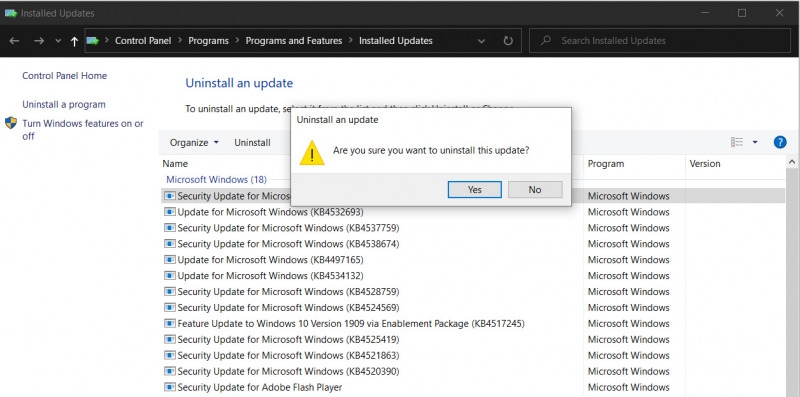The height and width of the screenshot is (397, 800).
Task: Go up one level with the up arrow
Action: pyautogui.click(x=74, y=41)
